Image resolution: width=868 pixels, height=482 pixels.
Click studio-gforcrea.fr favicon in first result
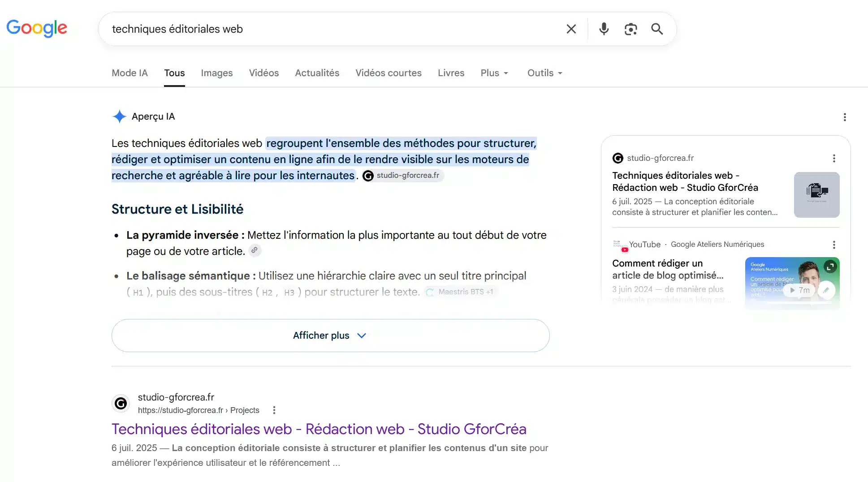pos(121,404)
